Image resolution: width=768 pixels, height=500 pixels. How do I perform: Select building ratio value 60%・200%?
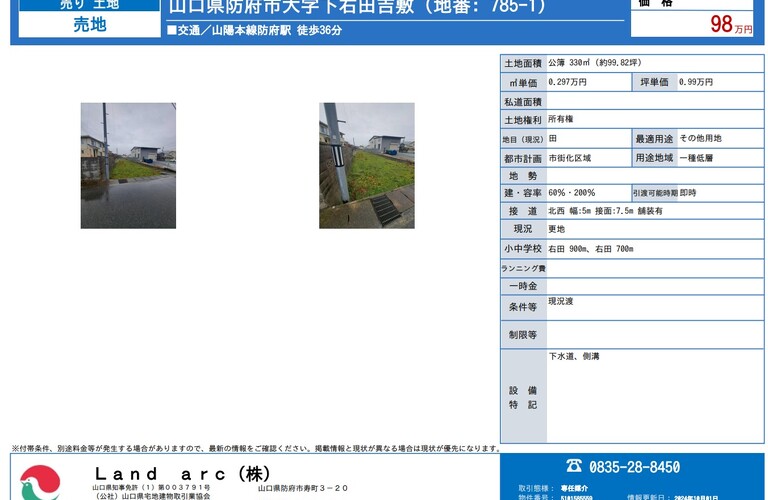[x=572, y=193]
